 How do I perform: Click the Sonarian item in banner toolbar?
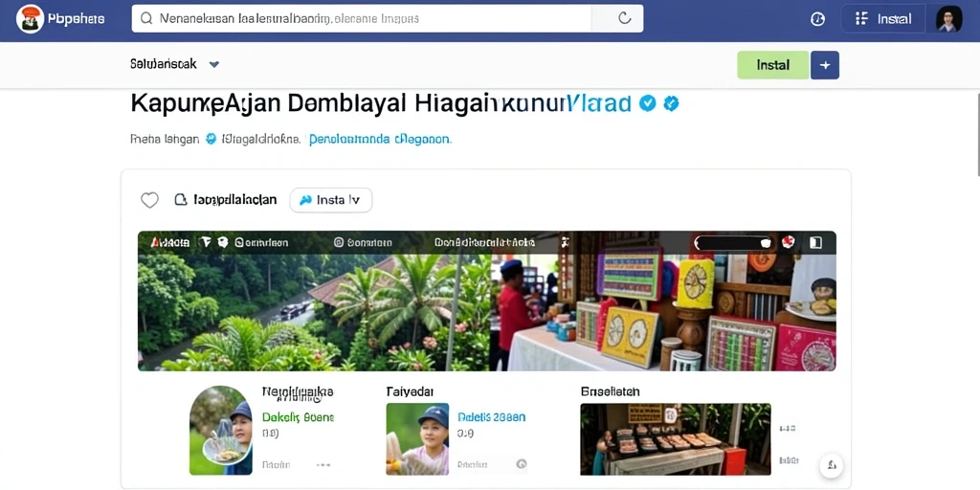coord(363,242)
